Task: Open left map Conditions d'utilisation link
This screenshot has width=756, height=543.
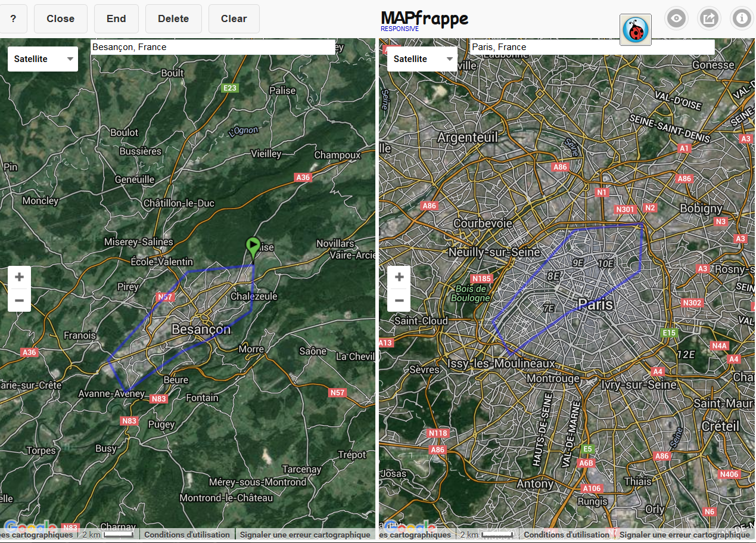Action: [187, 535]
